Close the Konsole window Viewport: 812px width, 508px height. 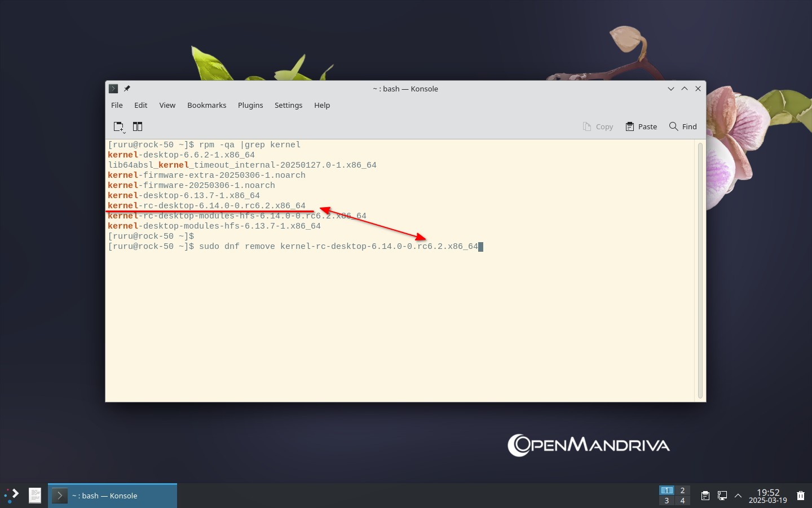pyautogui.click(x=698, y=89)
